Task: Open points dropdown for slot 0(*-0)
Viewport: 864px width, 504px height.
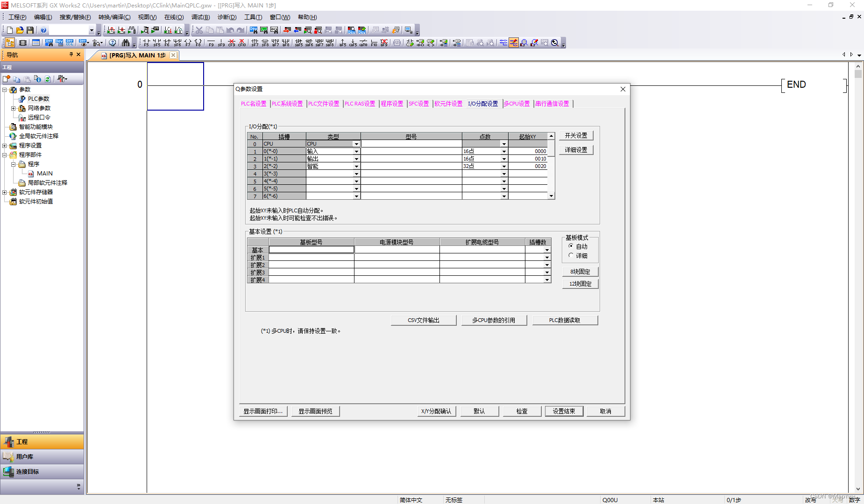Action: click(504, 151)
